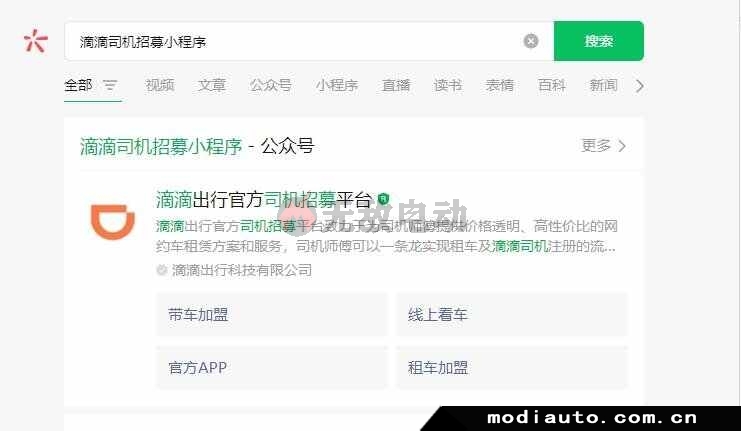This screenshot has width=741, height=431.
Task: Open the filter icon beside 全部
Action: (110, 86)
